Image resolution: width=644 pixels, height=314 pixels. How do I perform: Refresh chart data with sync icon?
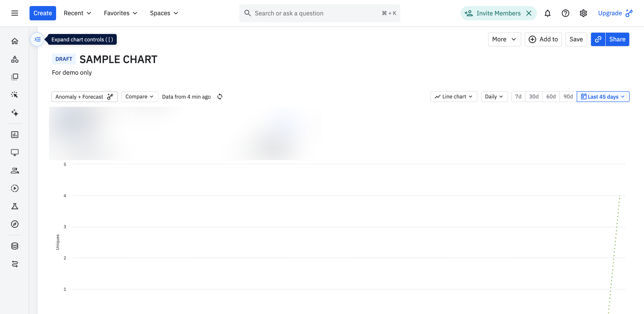220,97
